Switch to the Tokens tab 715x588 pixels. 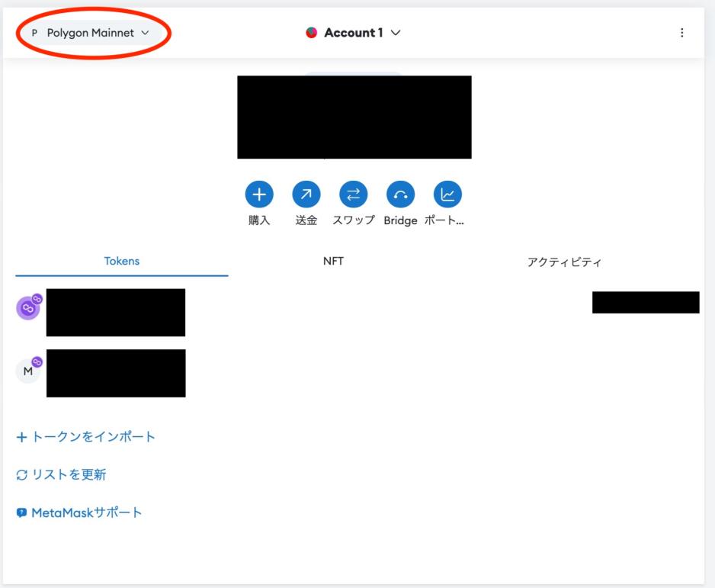[x=122, y=262]
